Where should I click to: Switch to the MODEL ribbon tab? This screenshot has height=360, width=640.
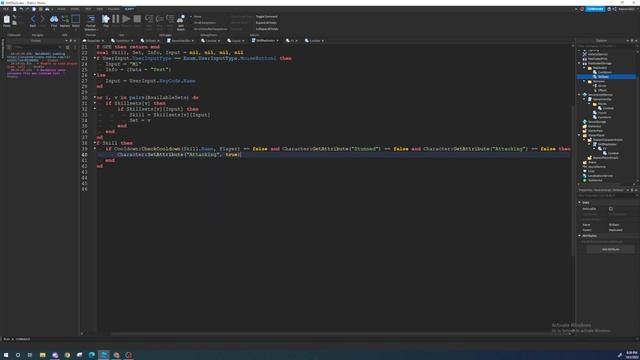pos(75,9)
